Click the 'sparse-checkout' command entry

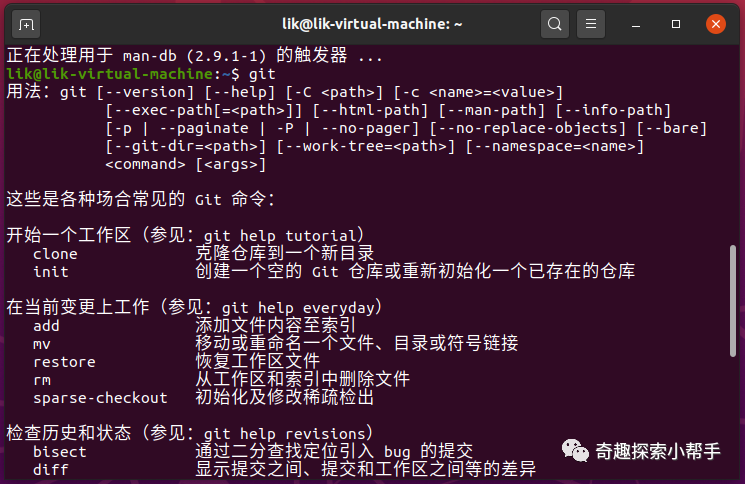pyautogui.click(x=100, y=397)
